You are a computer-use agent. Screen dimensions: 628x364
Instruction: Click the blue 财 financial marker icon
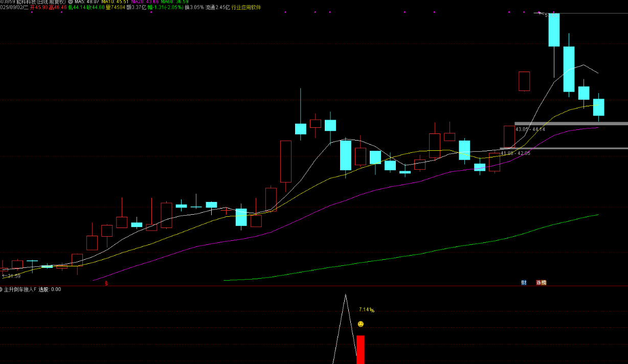(524, 282)
